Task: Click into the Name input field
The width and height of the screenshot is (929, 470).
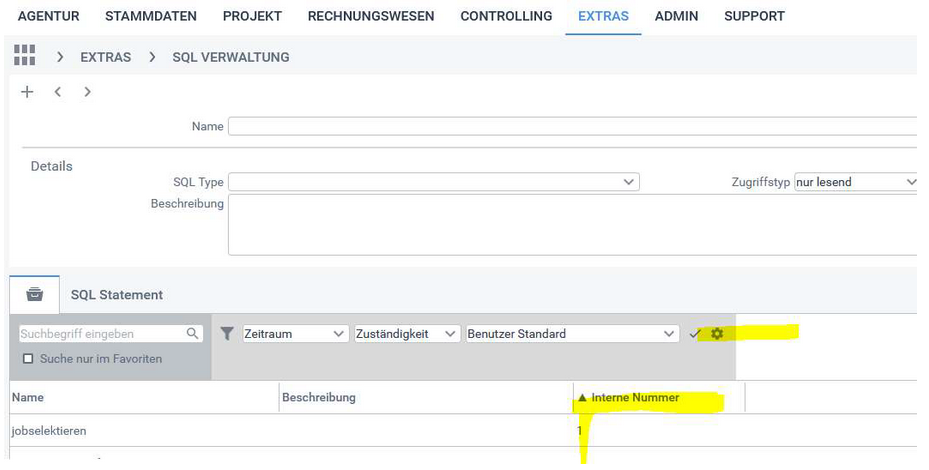Action: coord(572,126)
